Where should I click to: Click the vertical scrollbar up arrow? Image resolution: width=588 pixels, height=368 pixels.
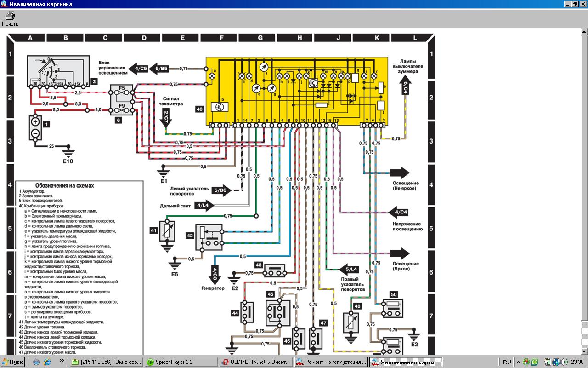[584, 37]
